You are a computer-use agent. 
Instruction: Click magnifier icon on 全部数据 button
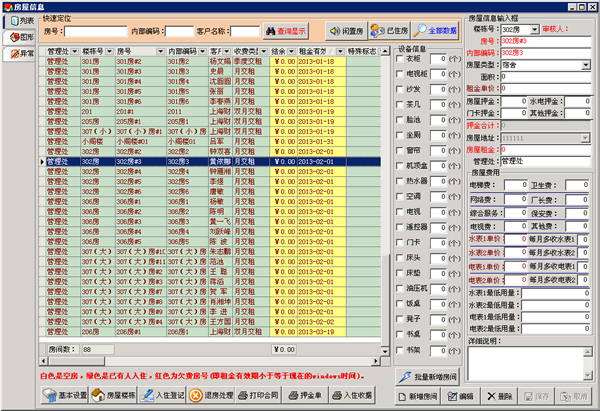(420, 31)
